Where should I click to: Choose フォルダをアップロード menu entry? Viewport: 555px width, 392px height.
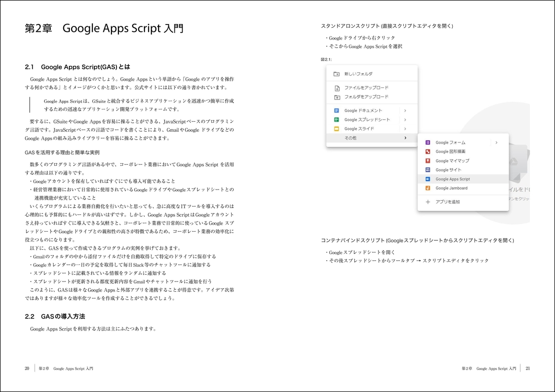pyautogui.click(x=372, y=97)
